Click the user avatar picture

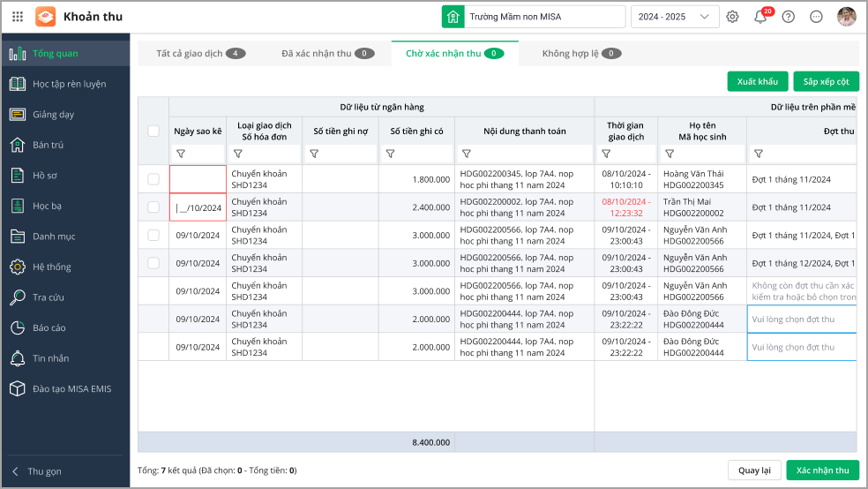point(846,17)
